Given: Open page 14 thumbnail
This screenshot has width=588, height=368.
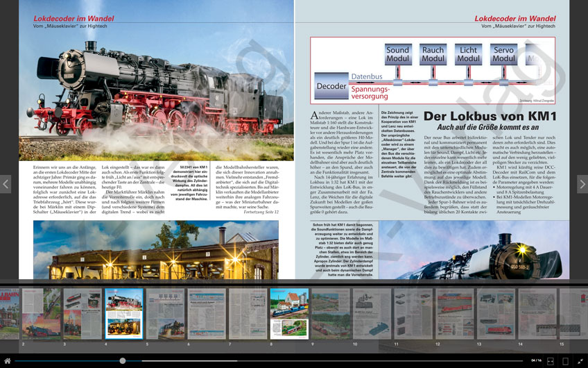Looking at the screenshot, I should (537, 314).
